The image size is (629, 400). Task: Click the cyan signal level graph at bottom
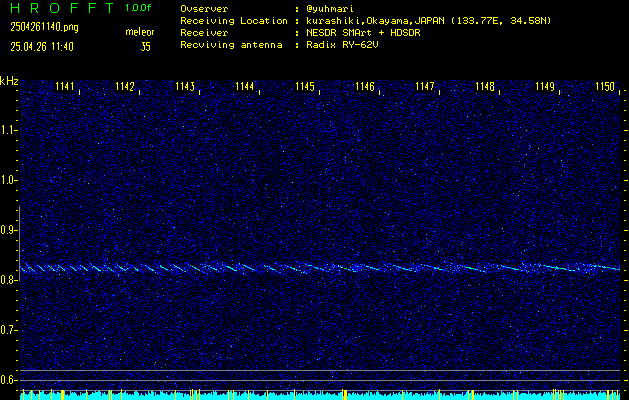[x=320, y=396]
